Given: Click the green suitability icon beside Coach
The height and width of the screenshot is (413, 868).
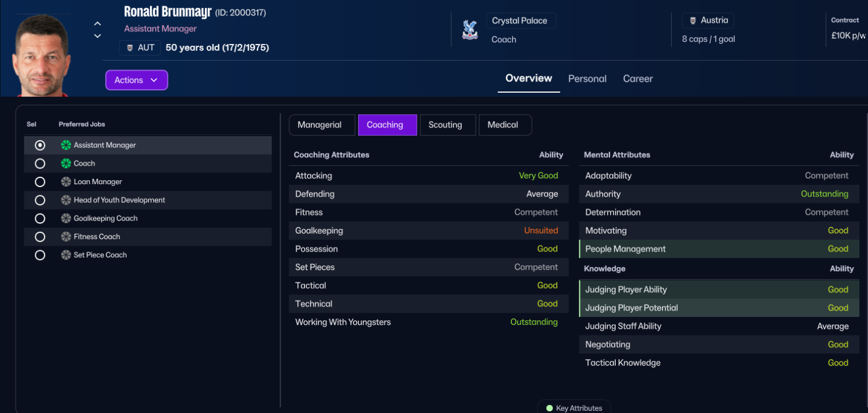Looking at the screenshot, I should click(66, 163).
